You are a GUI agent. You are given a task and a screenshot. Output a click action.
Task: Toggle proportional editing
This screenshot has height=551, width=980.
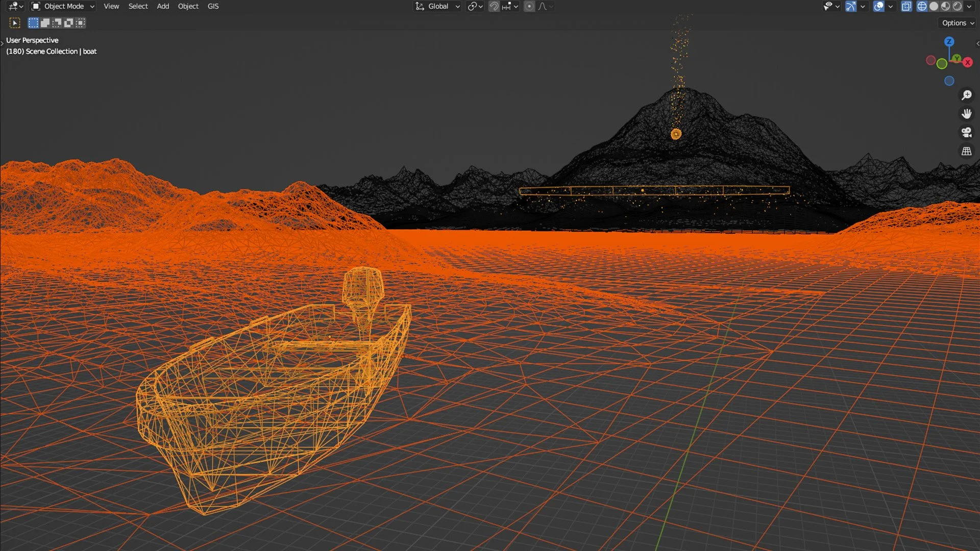click(x=529, y=7)
